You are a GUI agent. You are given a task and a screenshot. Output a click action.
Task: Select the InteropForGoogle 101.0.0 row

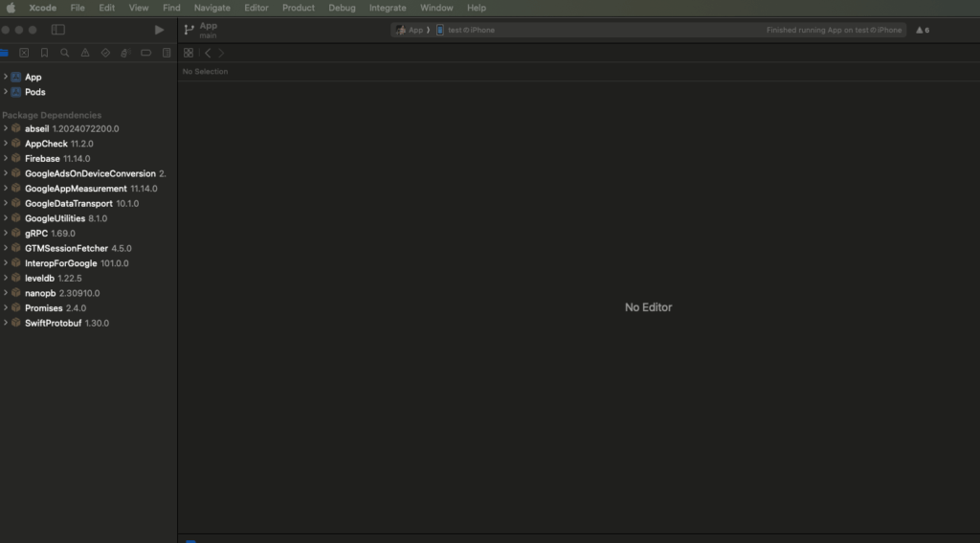(88, 263)
